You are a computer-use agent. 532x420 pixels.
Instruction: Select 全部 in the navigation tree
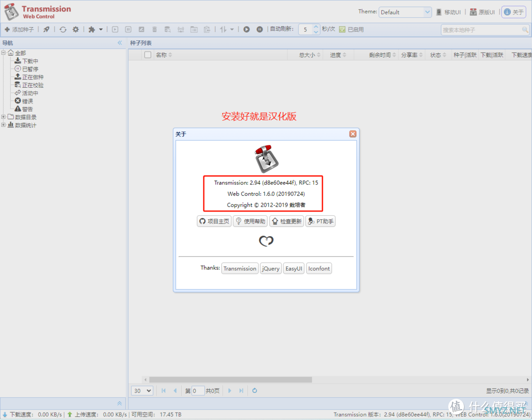pyautogui.click(x=20, y=53)
